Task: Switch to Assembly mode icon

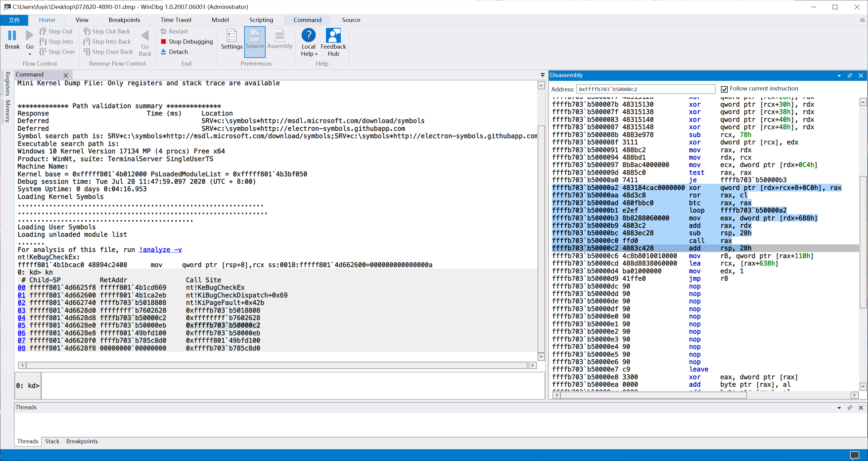Action: point(279,35)
